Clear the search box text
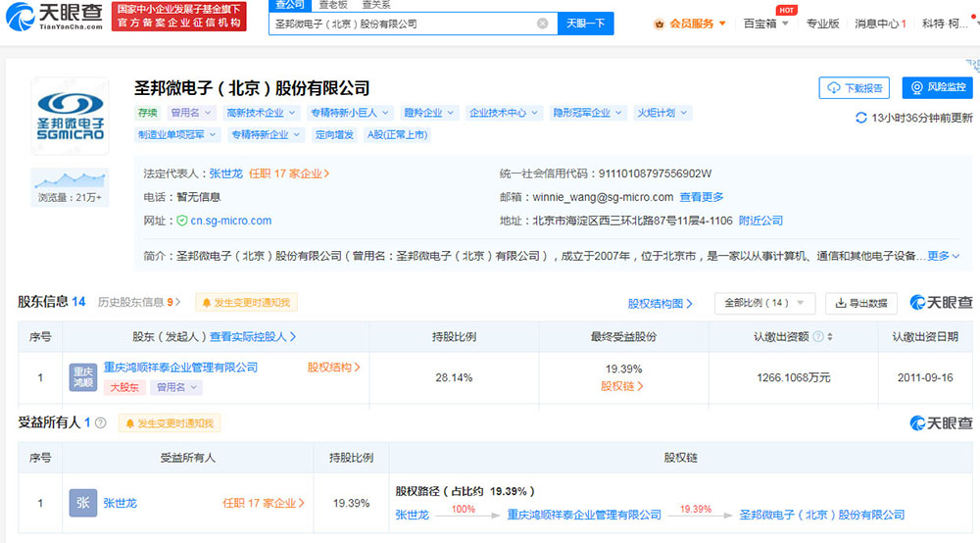Viewport: 980px width, 543px height. click(543, 24)
